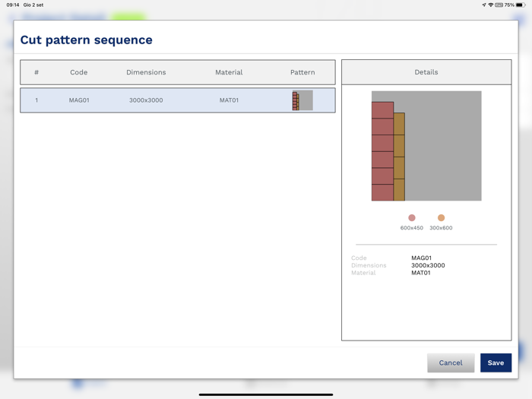
Task: Click the Code column header
Action: 79,72
